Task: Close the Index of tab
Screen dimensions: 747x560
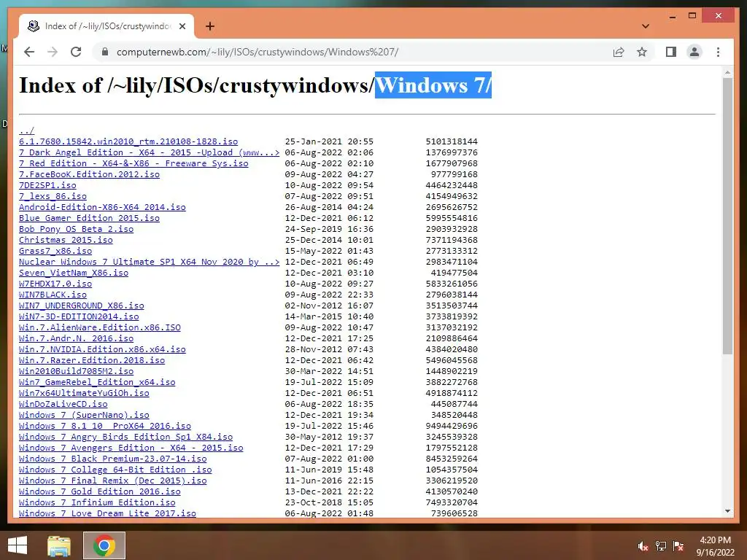Action: 182,26
